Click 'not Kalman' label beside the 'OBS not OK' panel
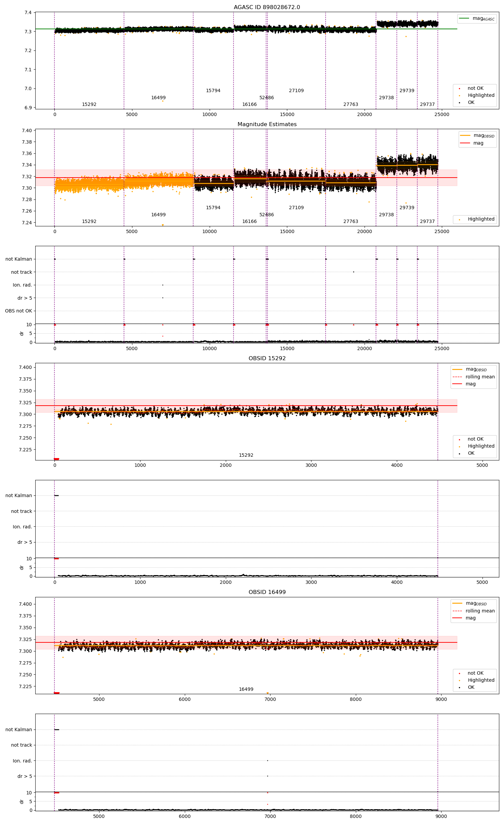The image size is (504, 824). click(x=18, y=259)
